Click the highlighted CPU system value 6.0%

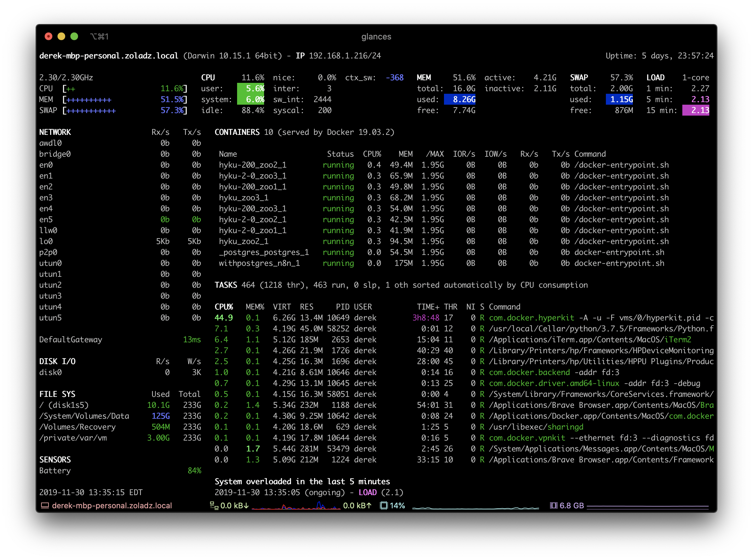point(251,99)
